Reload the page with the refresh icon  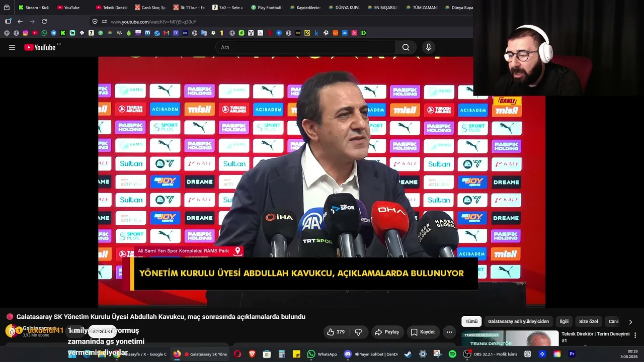click(x=44, y=22)
